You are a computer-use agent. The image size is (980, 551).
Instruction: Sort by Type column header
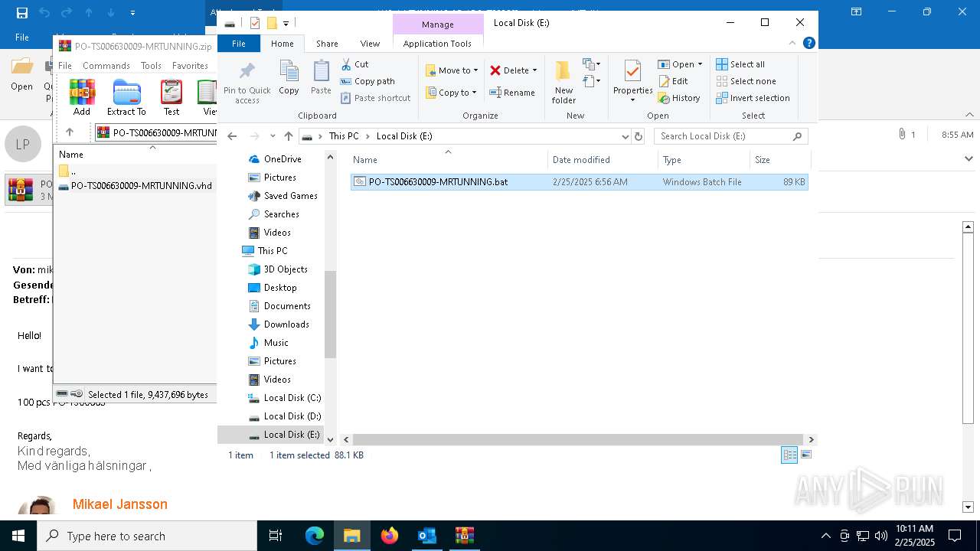pyautogui.click(x=704, y=160)
